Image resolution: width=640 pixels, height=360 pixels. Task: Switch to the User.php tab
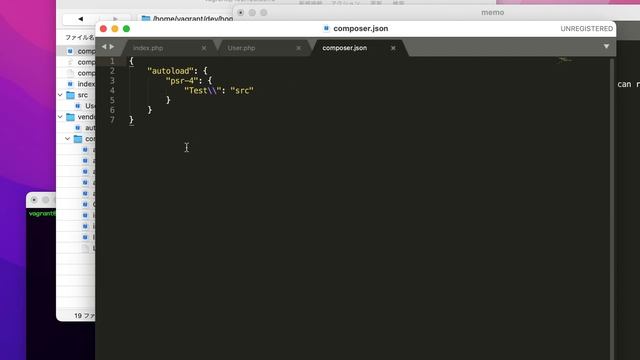[241, 48]
